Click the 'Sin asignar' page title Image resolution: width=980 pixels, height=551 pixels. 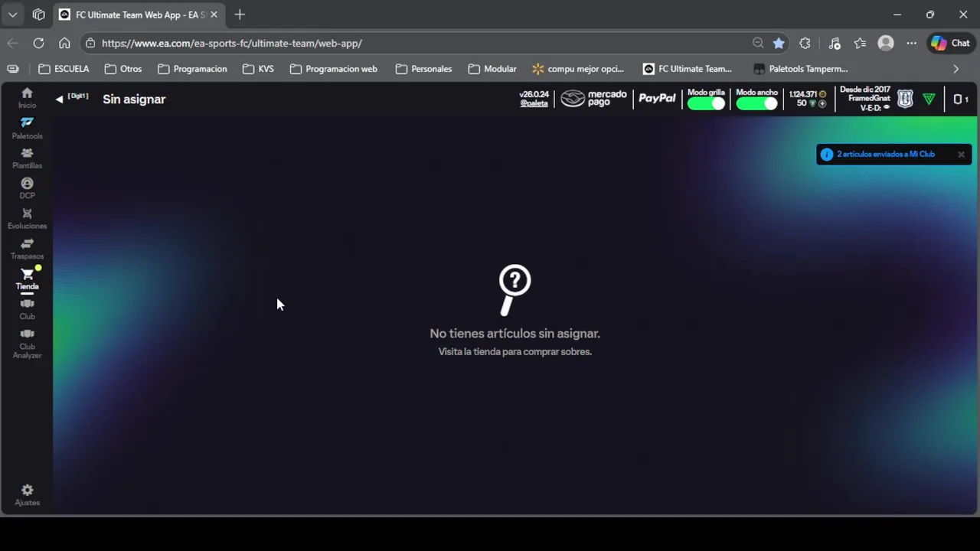(x=134, y=99)
